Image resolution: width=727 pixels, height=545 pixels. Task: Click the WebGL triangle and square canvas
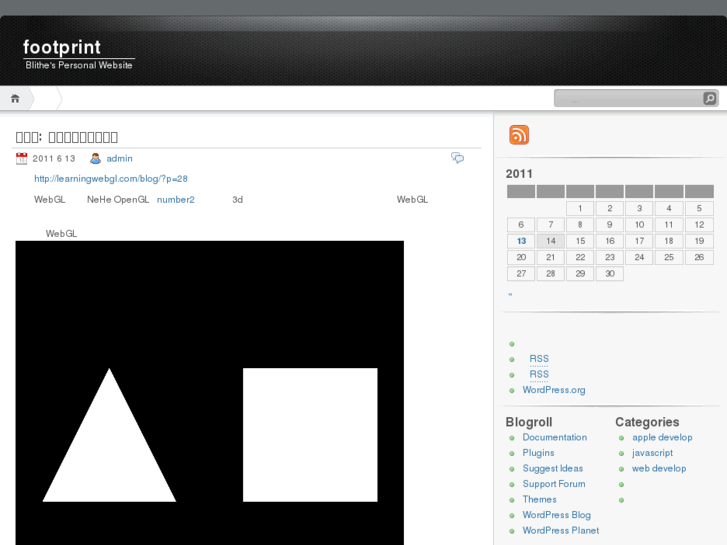(210, 393)
